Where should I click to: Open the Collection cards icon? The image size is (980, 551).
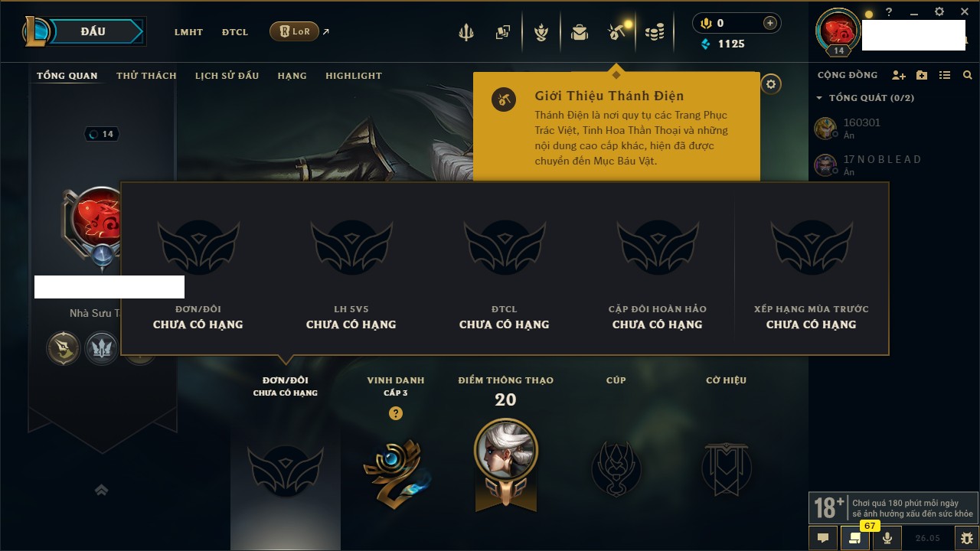point(502,32)
